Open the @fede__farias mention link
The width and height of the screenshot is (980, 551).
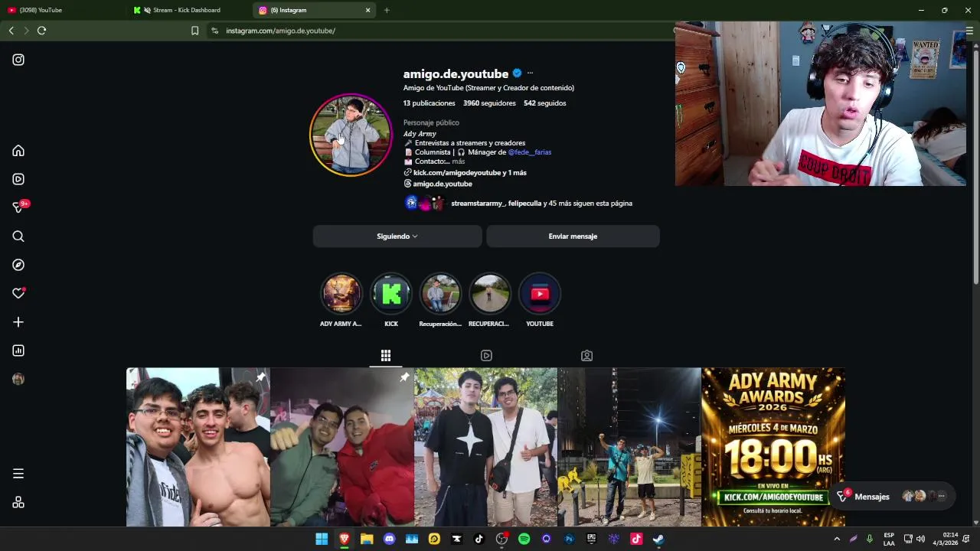(530, 152)
